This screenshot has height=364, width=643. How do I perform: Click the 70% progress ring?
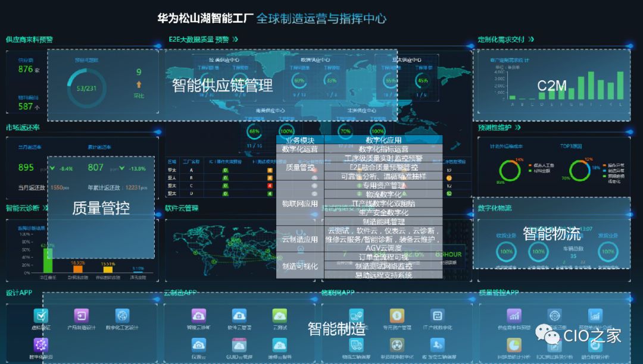point(345,131)
